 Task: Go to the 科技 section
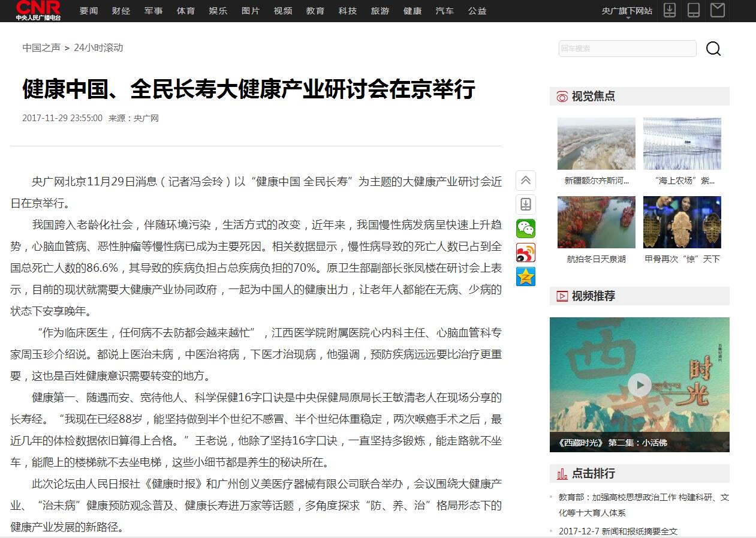click(348, 11)
